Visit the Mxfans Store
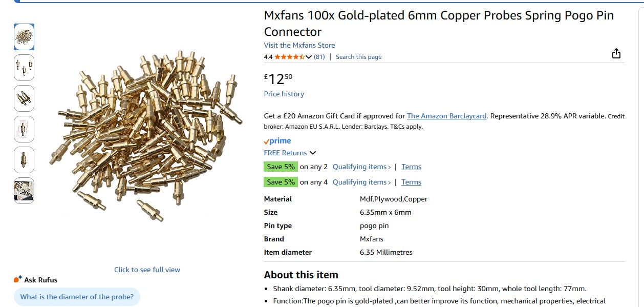This screenshot has height=307, width=644. pyautogui.click(x=299, y=45)
